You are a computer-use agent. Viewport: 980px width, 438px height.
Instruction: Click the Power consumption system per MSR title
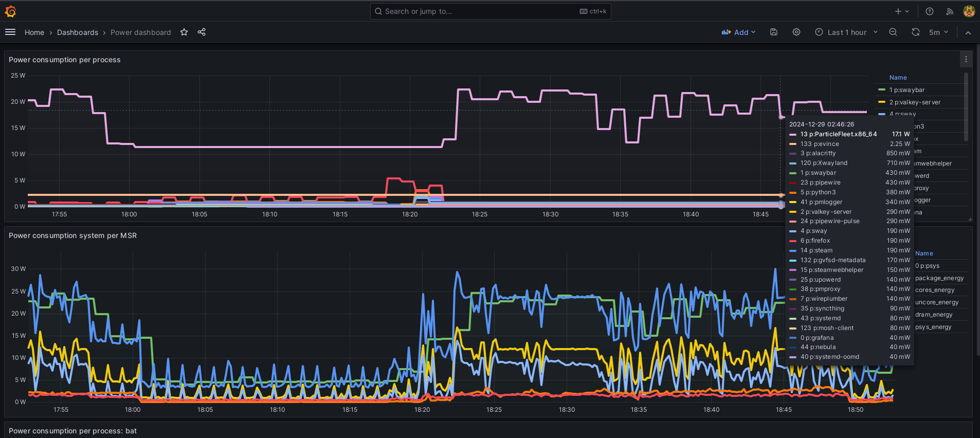73,235
